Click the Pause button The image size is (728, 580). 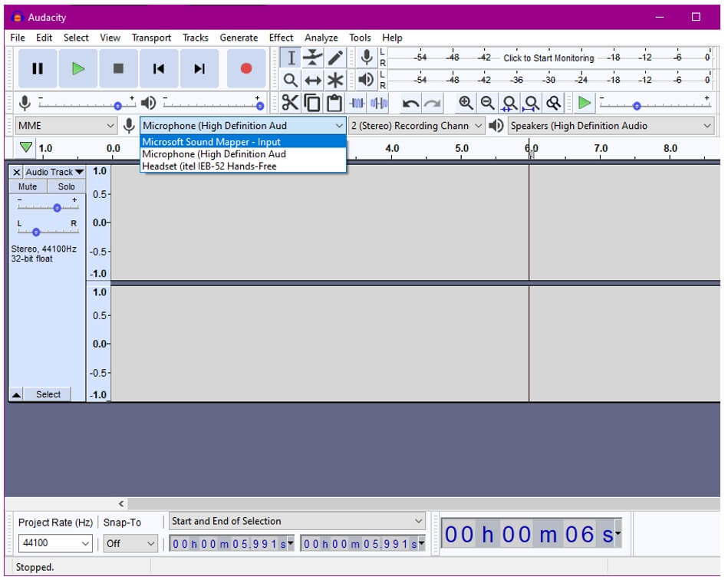coord(38,69)
